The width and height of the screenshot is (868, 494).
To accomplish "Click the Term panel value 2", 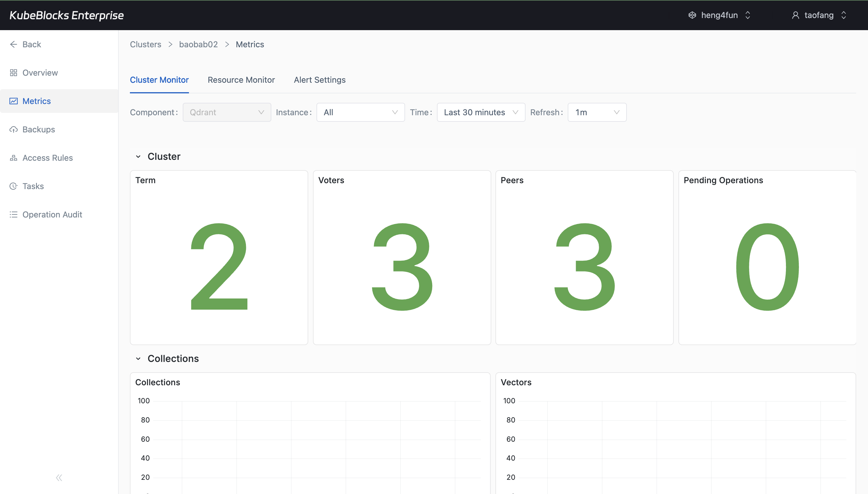I will click(219, 266).
